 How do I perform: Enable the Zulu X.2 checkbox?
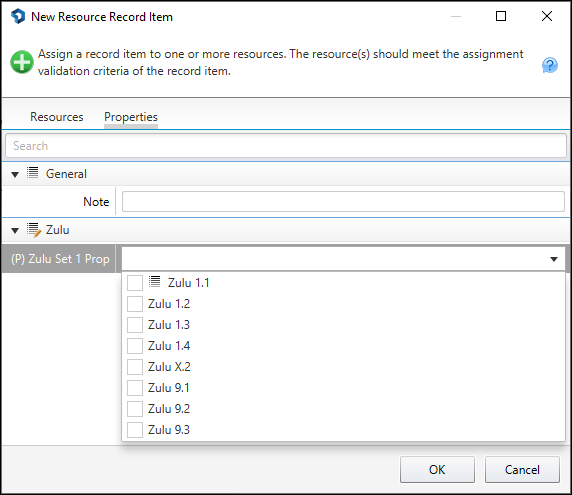(x=135, y=367)
